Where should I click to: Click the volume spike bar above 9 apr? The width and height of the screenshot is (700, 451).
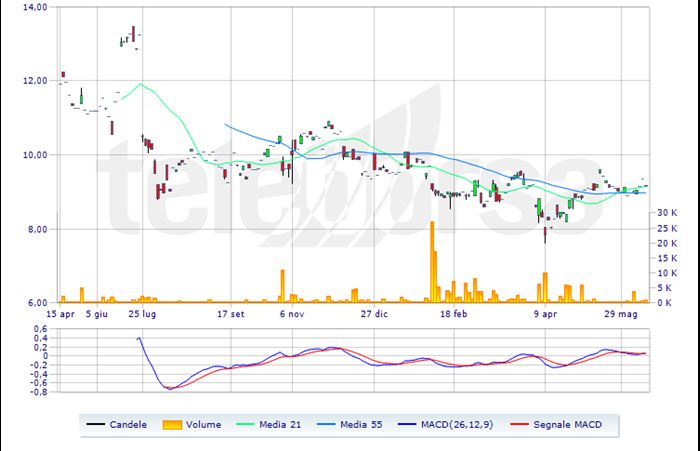pos(545,287)
